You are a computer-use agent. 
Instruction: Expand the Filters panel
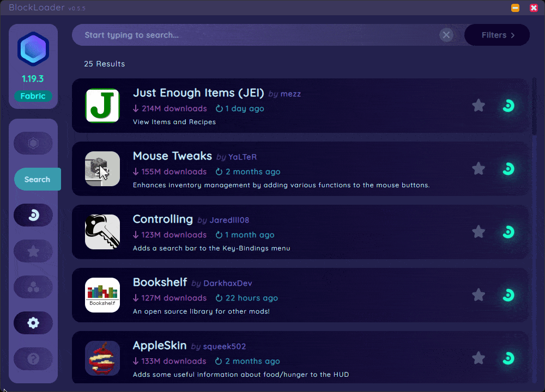(497, 35)
